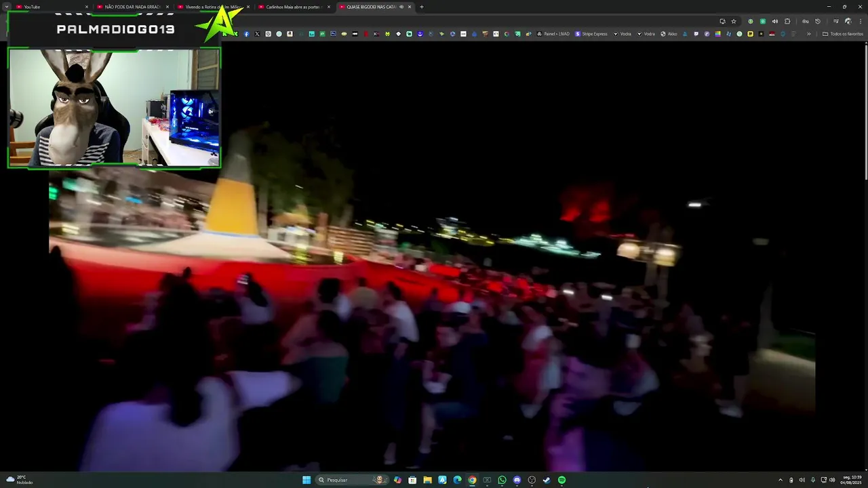Open the Facebook bookmark
Image resolution: width=868 pixels, height=488 pixels.
tap(246, 34)
